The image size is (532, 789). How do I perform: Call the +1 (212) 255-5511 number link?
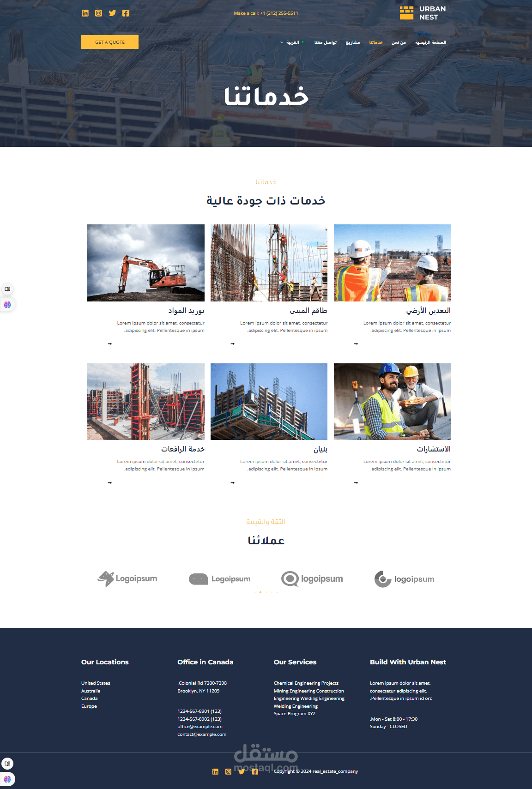(x=279, y=13)
